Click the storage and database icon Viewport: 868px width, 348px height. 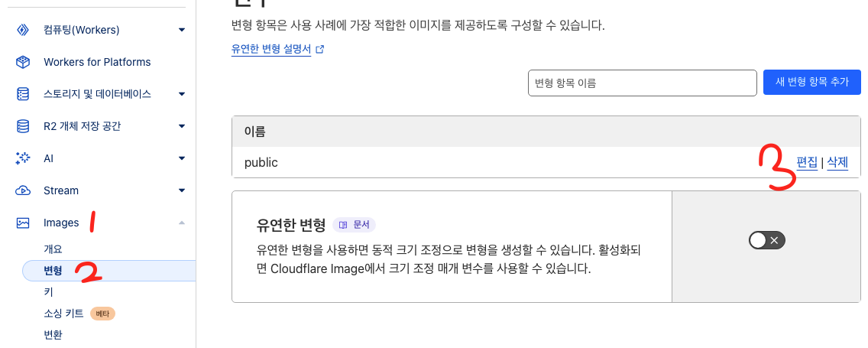pos(23,94)
